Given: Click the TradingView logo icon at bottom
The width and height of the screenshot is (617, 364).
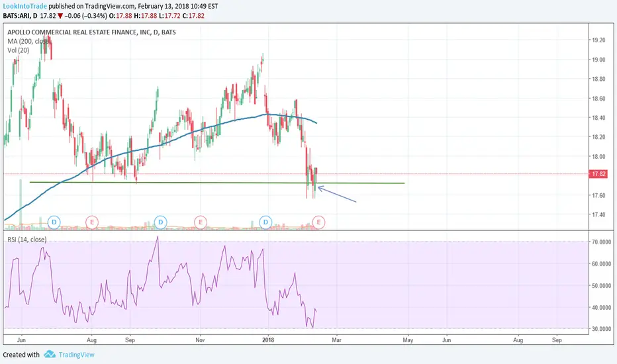Looking at the screenshot, I should point(50,354).
